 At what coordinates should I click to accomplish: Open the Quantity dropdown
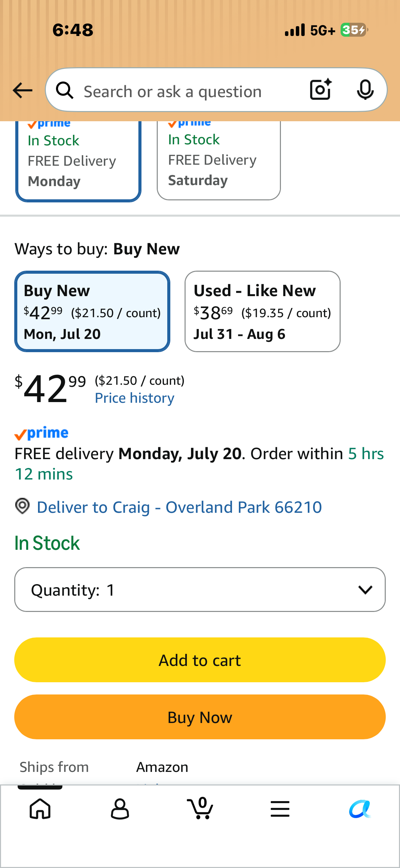pos(200,590)
